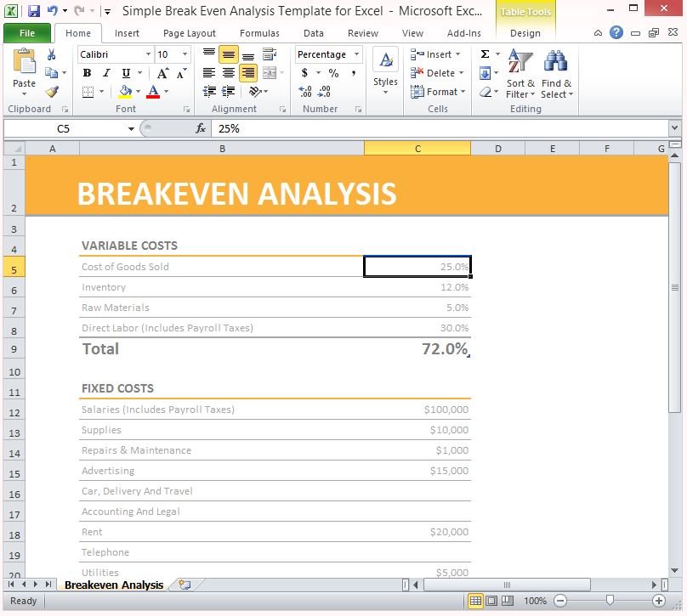Viewport: 687px width, 616px height.
Task: Open the Percentage number format dropdown
Action: point(356,54)
